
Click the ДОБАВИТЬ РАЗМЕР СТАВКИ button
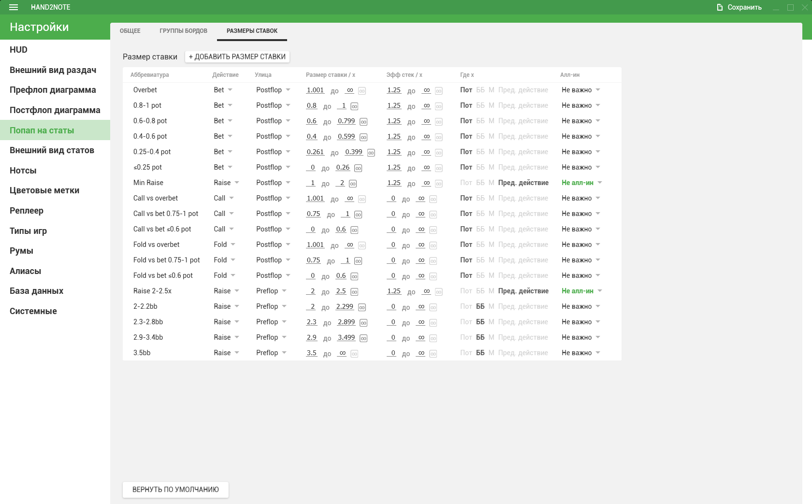coord(237,57)
